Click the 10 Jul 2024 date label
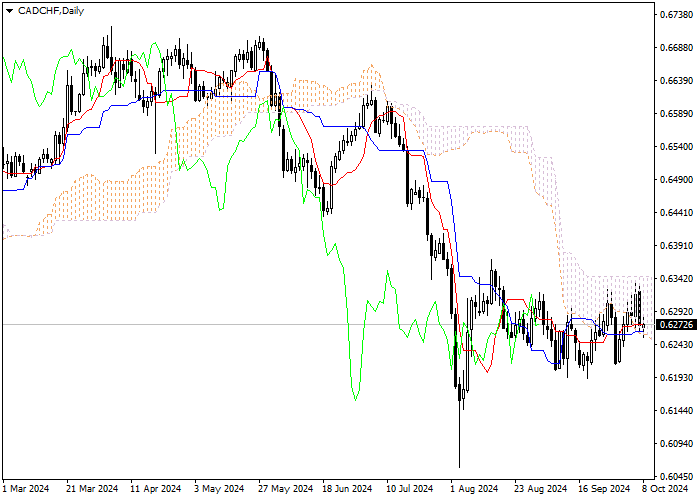The image size is (700, 500). coord(410,489)
